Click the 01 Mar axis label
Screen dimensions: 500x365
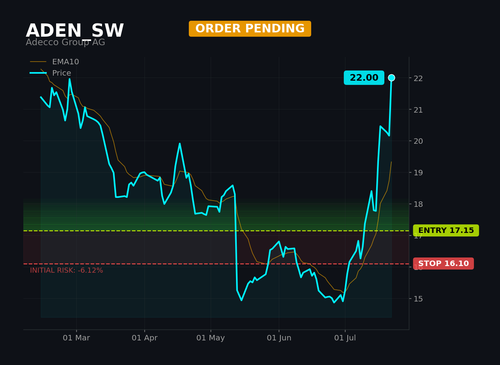[76, 338]
